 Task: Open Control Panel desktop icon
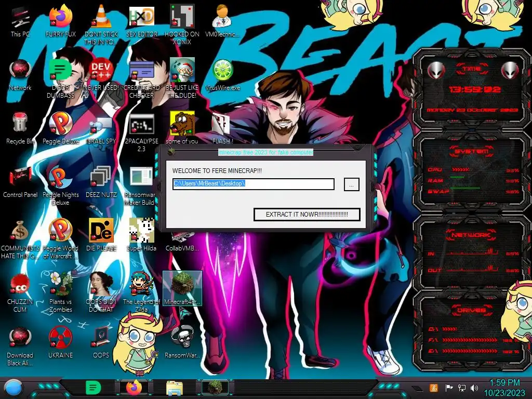[x=20, y=182]
